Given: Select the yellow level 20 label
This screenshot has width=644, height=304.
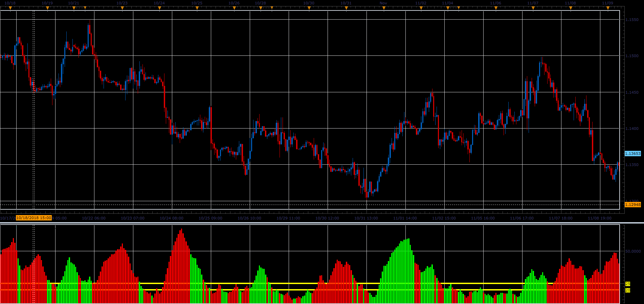Looking at the screenshot, I should 628,290.
